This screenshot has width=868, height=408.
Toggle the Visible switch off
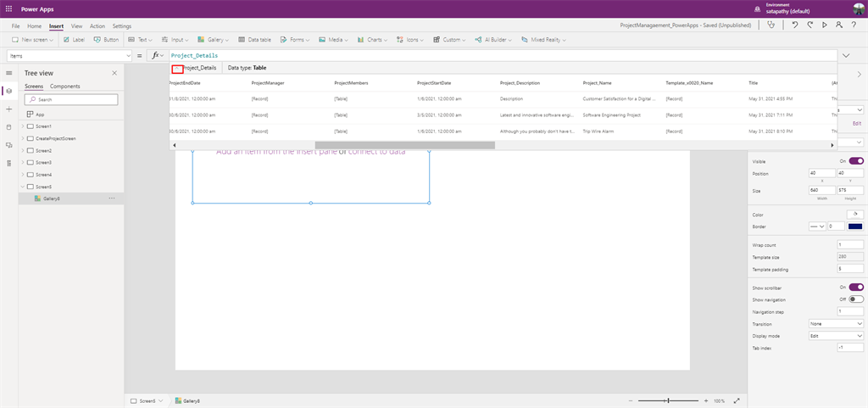(855, 160)
